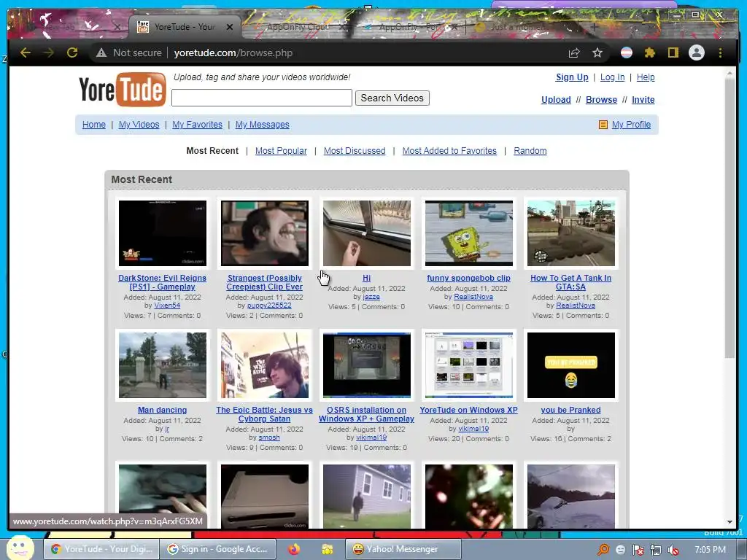Open the How To Get A Tank thumbnail
747x560 pixels.
[570, 233]
